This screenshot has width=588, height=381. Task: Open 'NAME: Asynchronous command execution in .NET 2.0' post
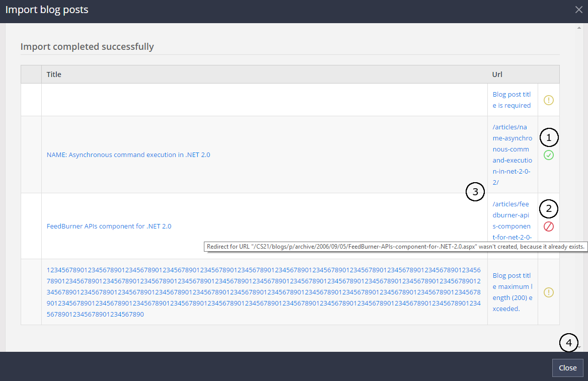coord(128,155)
